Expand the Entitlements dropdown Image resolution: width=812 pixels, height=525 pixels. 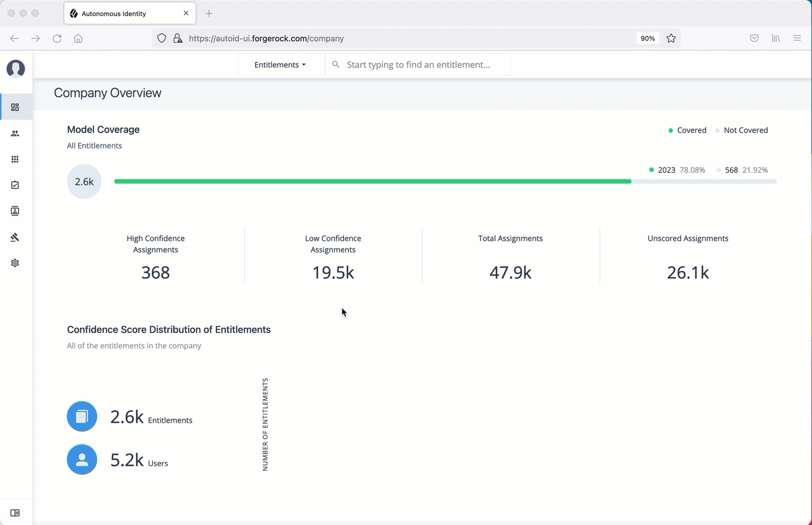[x=280, y=65]
